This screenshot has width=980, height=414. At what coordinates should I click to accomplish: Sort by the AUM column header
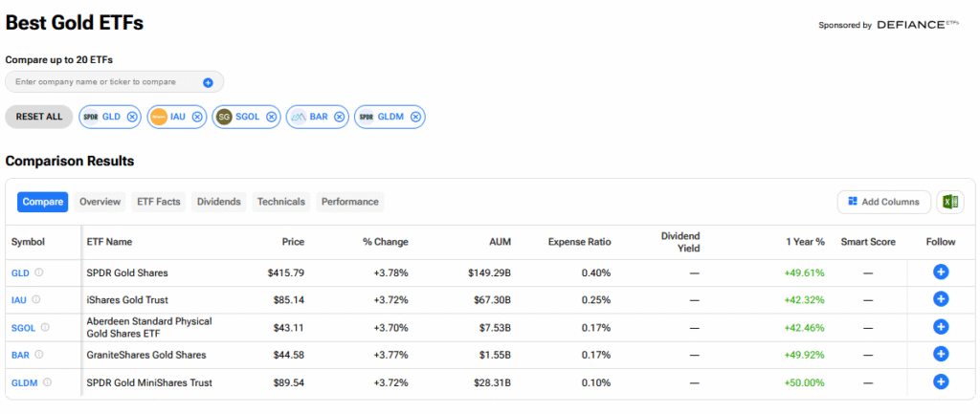pyautogui.click(x=501, y=242)
